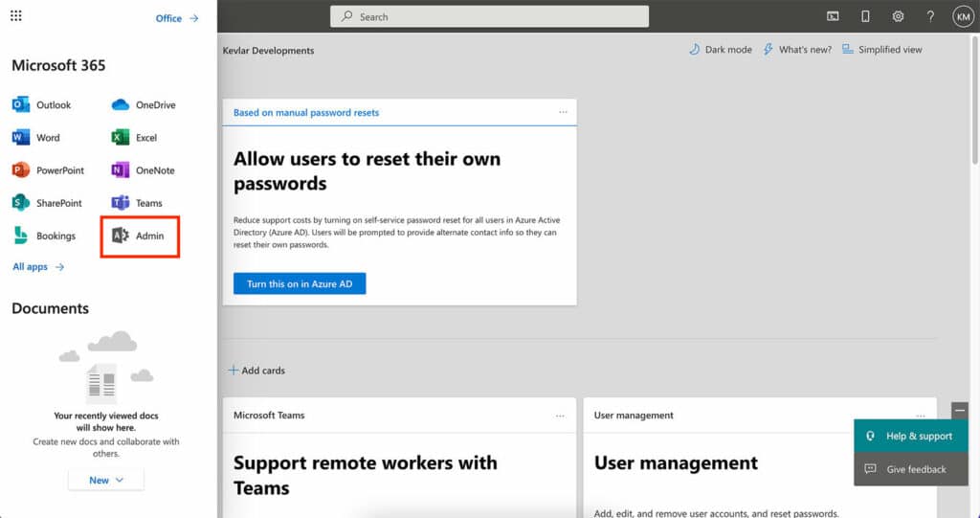
Task: Switch to Simplified view
Action: coord(881,50)
